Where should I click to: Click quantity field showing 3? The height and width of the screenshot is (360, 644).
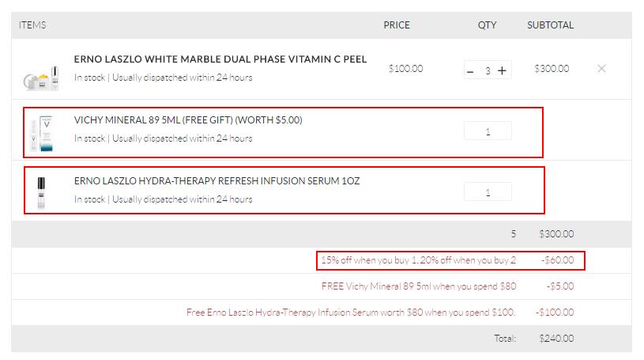coord(488,70)
